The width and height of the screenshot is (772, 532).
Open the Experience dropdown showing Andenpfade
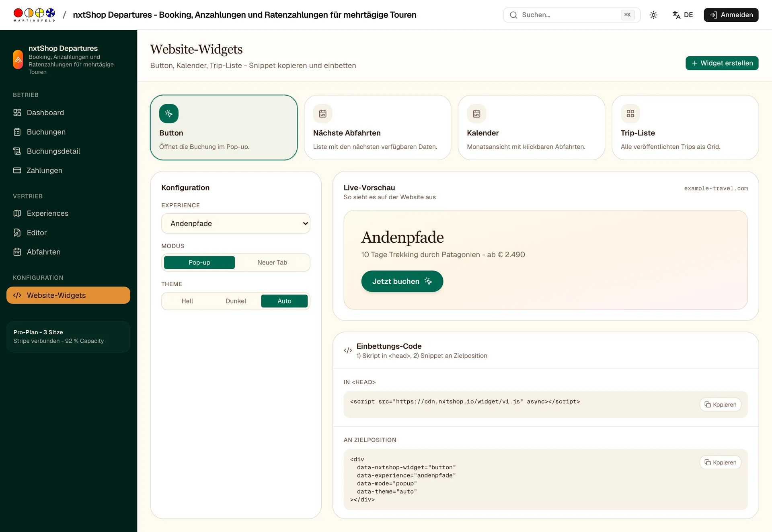click(x=236, y=223)
